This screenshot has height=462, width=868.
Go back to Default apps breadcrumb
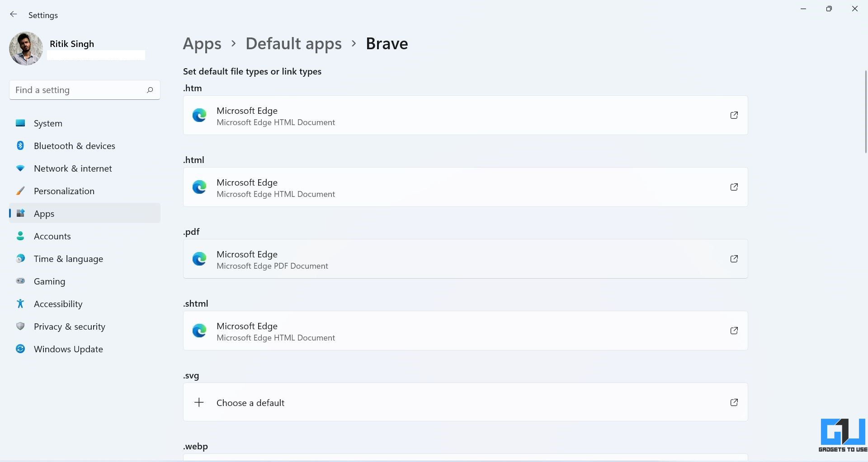[293, 44]
